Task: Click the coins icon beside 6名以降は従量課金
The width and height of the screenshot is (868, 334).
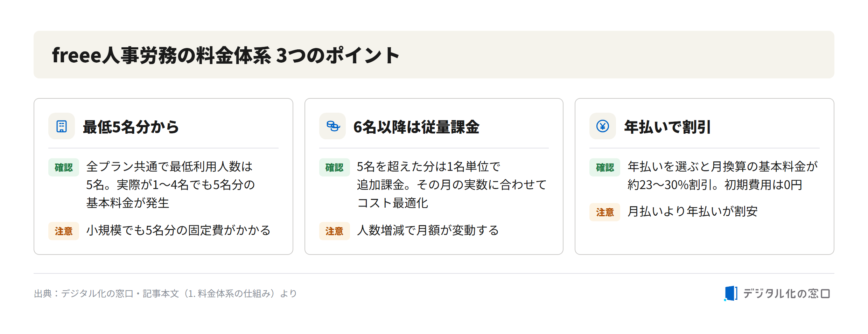Action: coord(332,126)
